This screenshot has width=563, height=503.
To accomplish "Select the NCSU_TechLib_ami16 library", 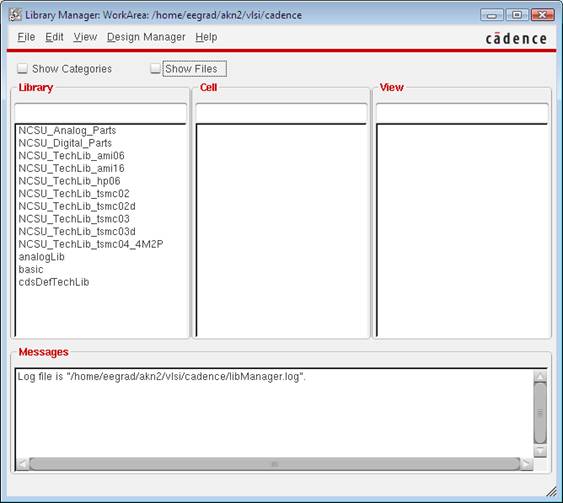I will click(x=71, y=168).
